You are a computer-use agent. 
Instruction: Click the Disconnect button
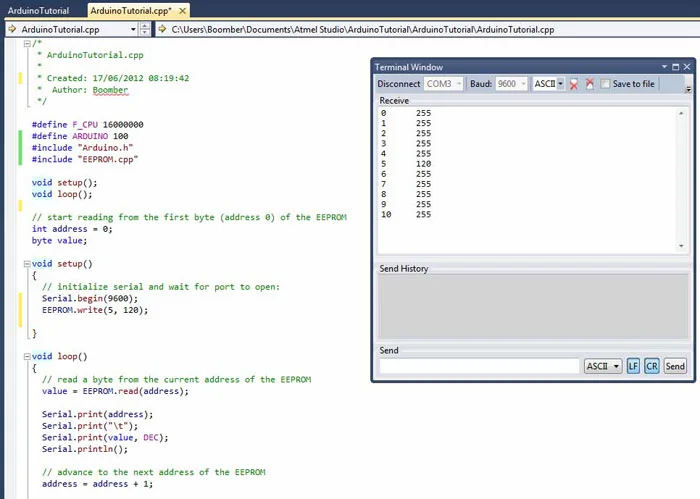click(399, 84)
